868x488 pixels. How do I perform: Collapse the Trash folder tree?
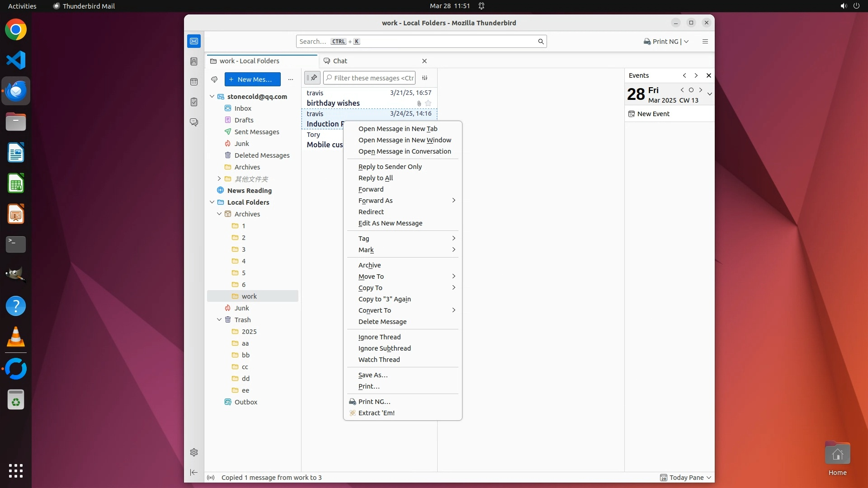(219, 320)
